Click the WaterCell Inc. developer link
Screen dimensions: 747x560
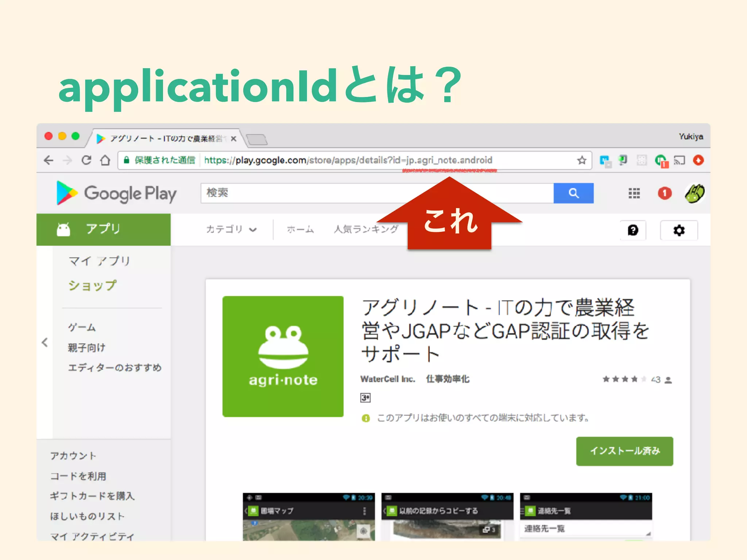(x=388, y=379)
